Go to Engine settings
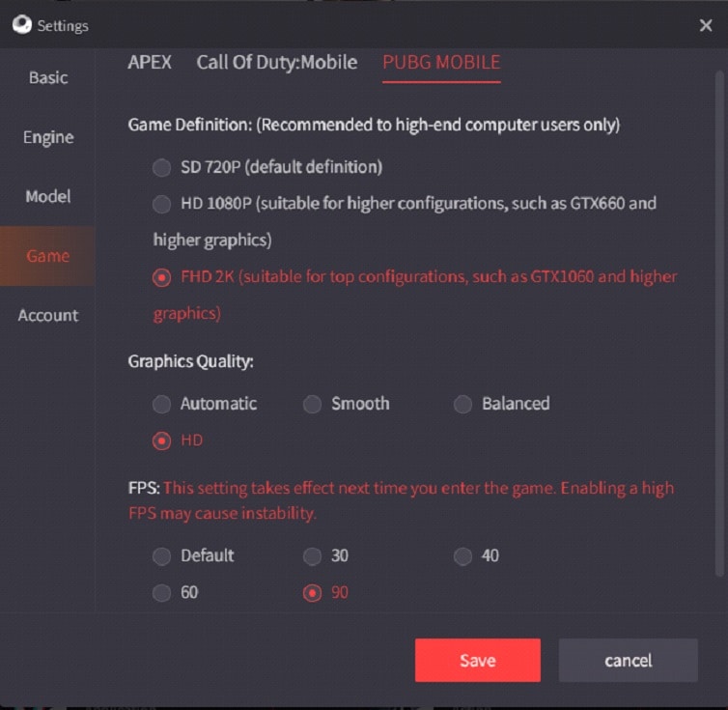 pyautogui.click(x=48, y=137)
